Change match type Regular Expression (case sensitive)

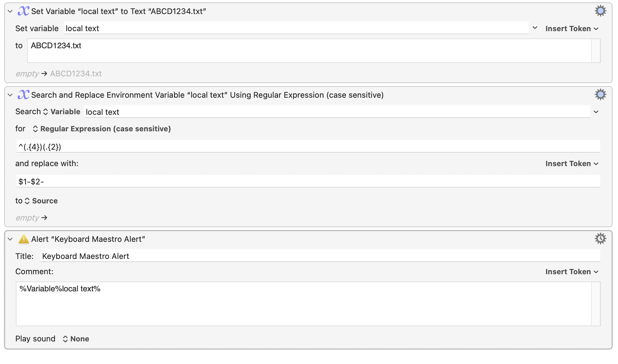[x=102, y=129]
